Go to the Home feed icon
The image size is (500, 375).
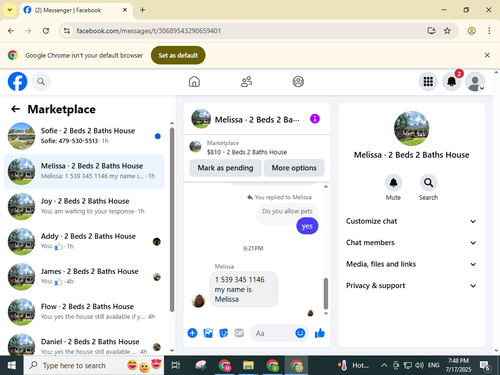click(x=194, y=81)
